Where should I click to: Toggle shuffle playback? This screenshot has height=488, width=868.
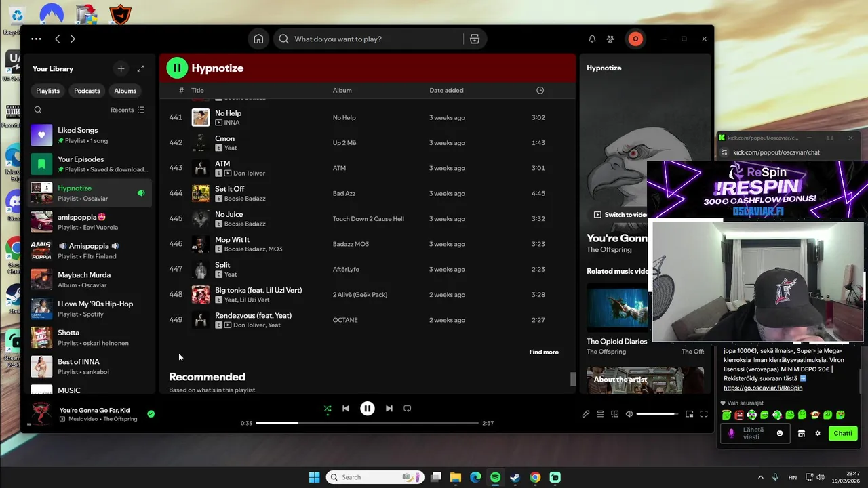coord(328,409)
